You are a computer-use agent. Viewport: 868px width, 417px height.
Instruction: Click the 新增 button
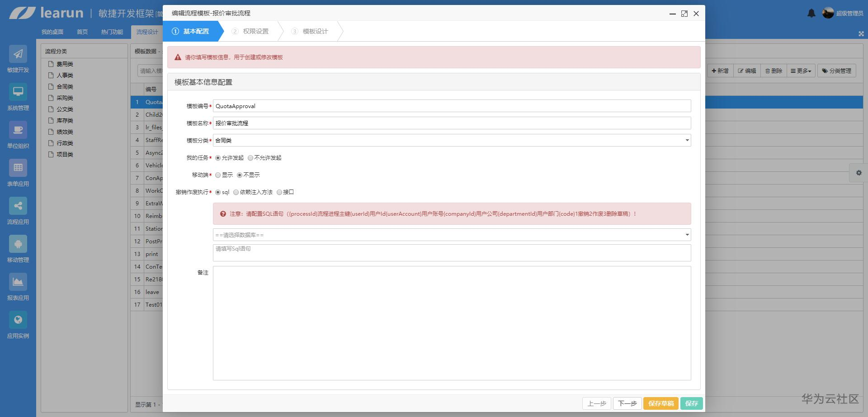click(720, 71)
